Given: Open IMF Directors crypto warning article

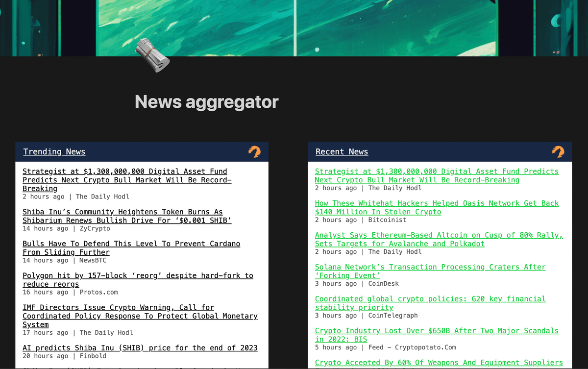Looking at the screenshot, I should point(140,316).
